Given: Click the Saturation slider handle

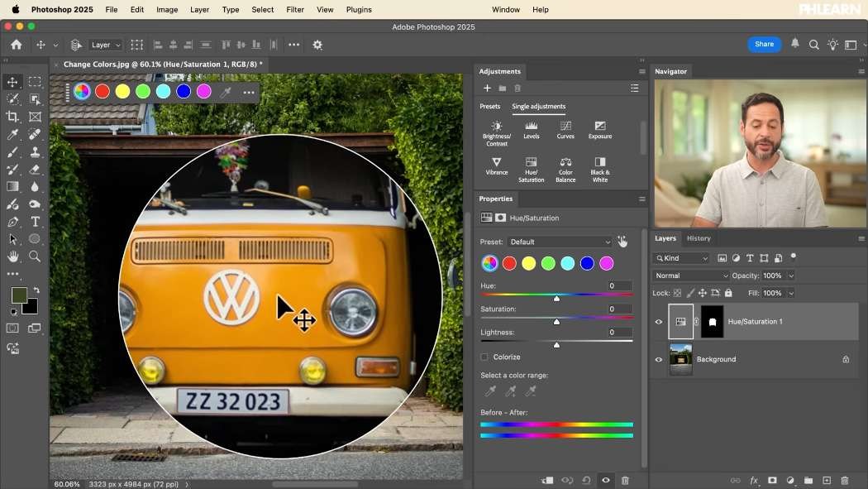Looking at the screenshot, I should click(x=556, y=322).
